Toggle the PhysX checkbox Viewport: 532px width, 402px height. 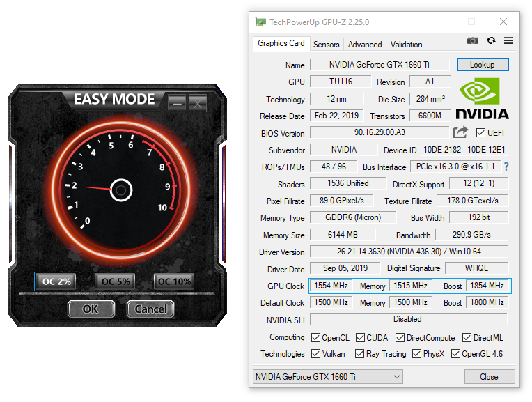click(x=416, y=353)
